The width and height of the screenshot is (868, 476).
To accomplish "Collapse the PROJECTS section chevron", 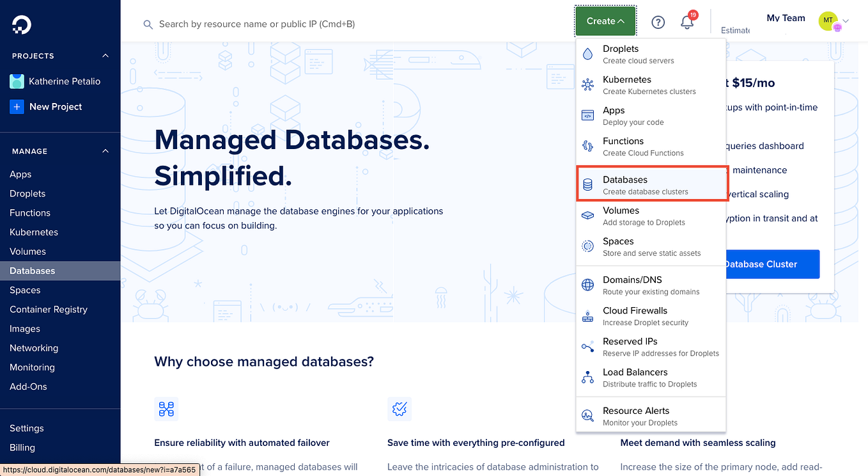I will (105, 56).
